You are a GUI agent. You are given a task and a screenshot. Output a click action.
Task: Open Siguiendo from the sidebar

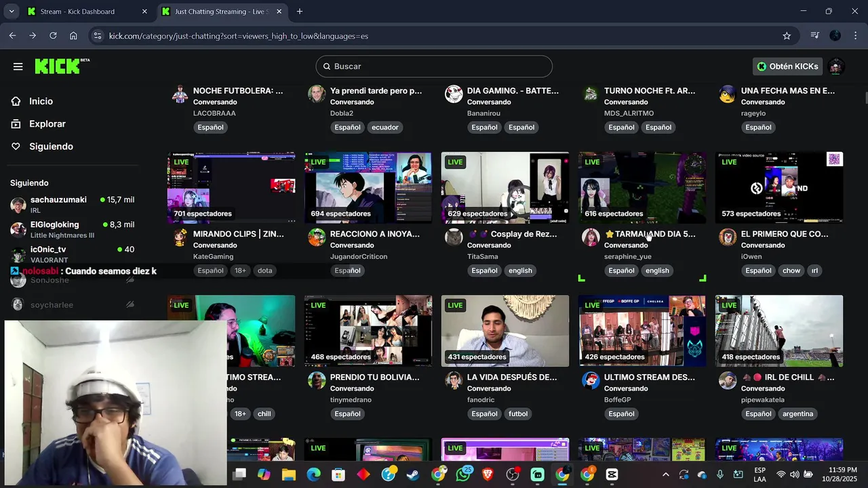click(x=51, y=146)
